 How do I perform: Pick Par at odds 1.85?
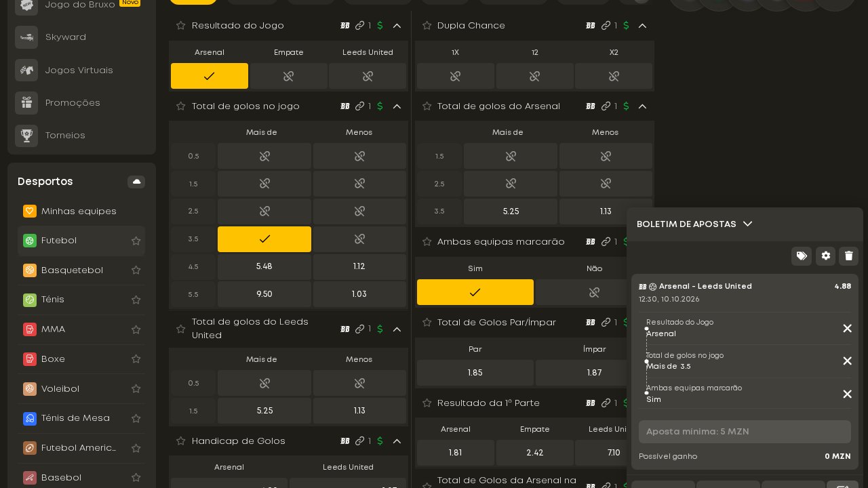[475, 373]
